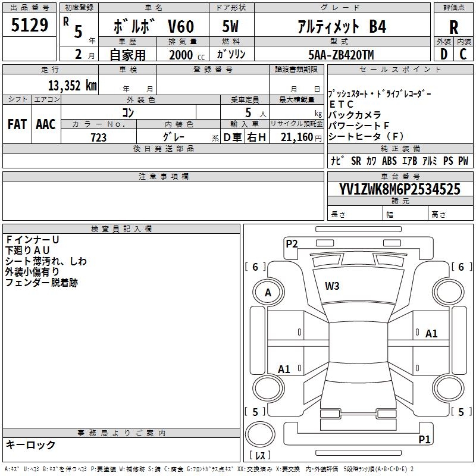Click equipment code ナビ

click(x=337, y=161)
